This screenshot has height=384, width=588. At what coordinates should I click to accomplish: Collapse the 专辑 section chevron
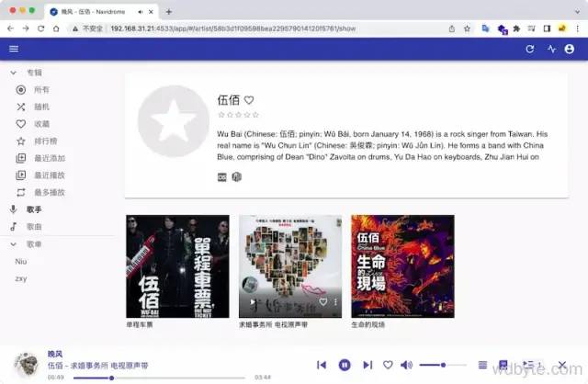coord(14,73)
